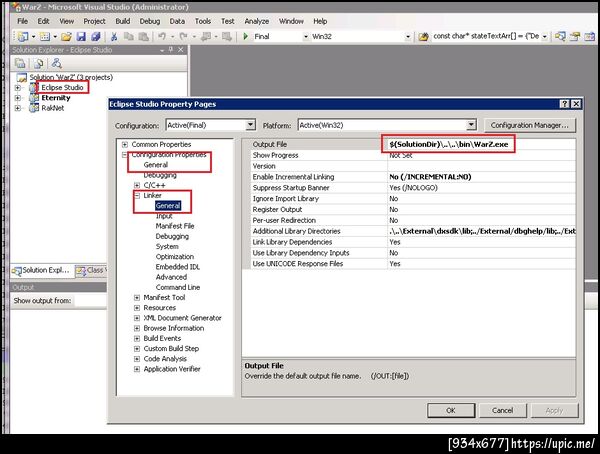This screenshot has height=454, width=600.
Task: Collapse the Linker node
Action: pos(137,196)
